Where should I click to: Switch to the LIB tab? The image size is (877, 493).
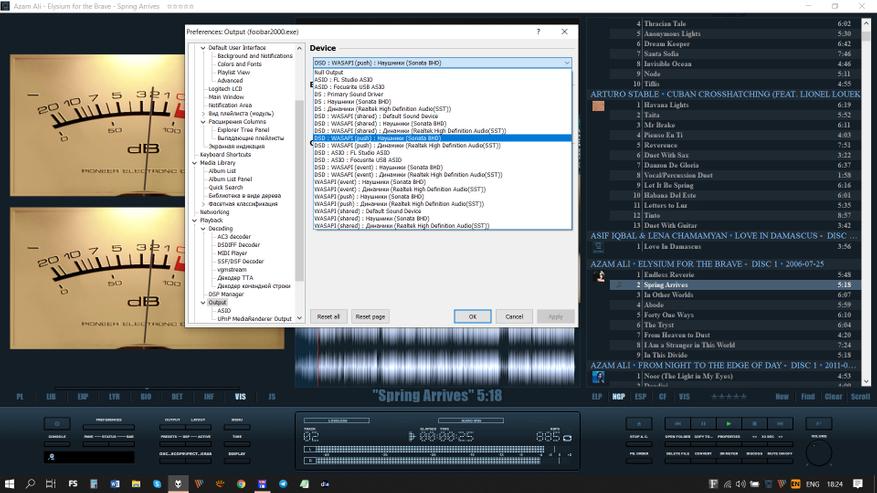click(x=51, y=396)
